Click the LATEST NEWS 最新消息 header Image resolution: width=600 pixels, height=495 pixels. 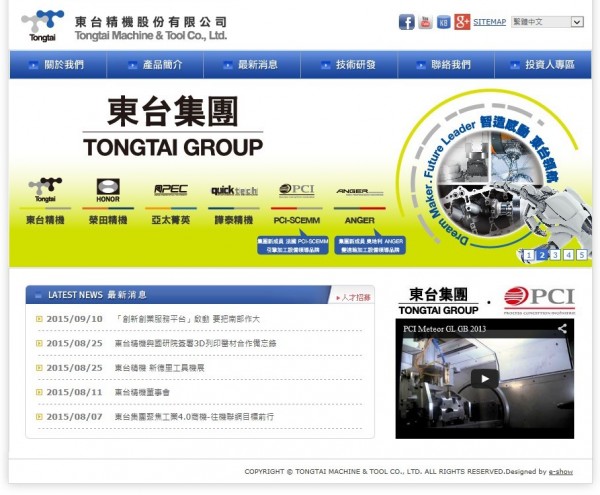pos(98,295)
